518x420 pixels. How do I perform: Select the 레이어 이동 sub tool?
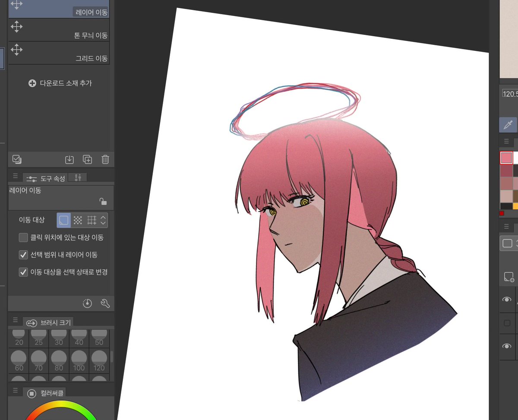tap(59, 9)
